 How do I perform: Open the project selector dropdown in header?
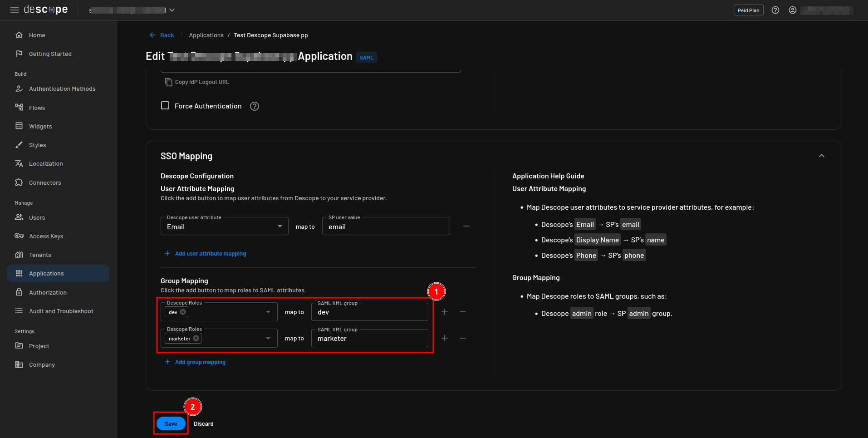pos(172,10)
